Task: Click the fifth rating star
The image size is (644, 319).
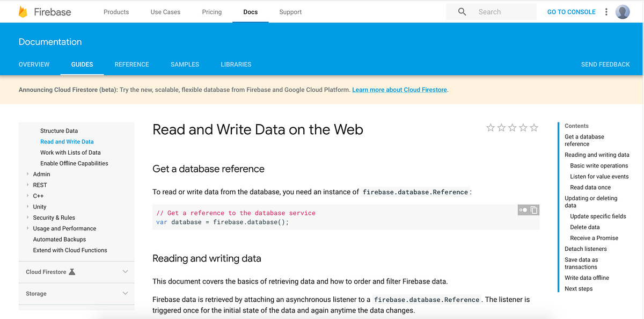Action: coord(533,128)
